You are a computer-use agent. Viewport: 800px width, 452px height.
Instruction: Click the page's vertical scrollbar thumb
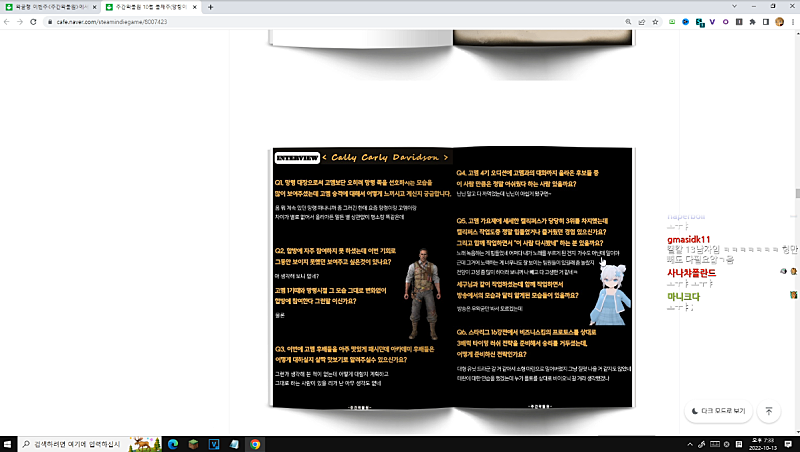pos(797,193)
